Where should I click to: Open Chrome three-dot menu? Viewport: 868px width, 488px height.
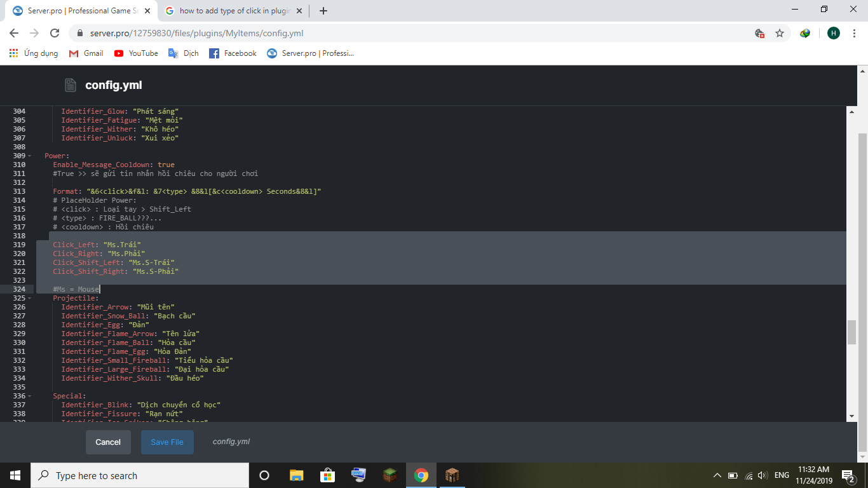854,33
